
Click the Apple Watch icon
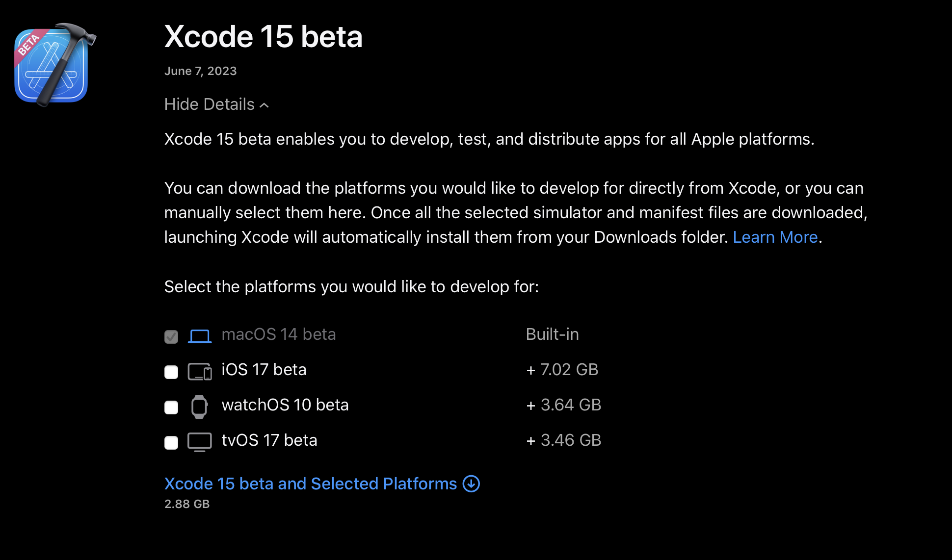pos(199,407)
